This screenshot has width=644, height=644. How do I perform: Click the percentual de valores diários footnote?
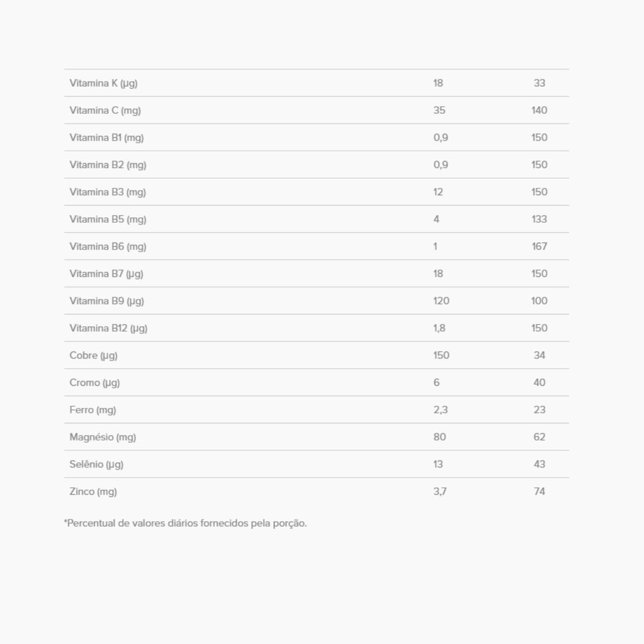[186, 523]
